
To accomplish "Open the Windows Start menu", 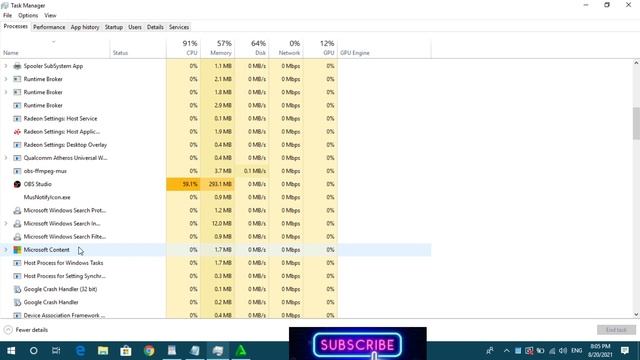I will [x=11, y=351].
